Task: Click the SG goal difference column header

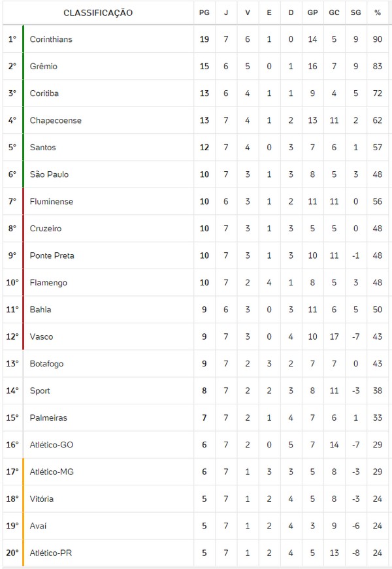Action: click(x=355, y=13)
